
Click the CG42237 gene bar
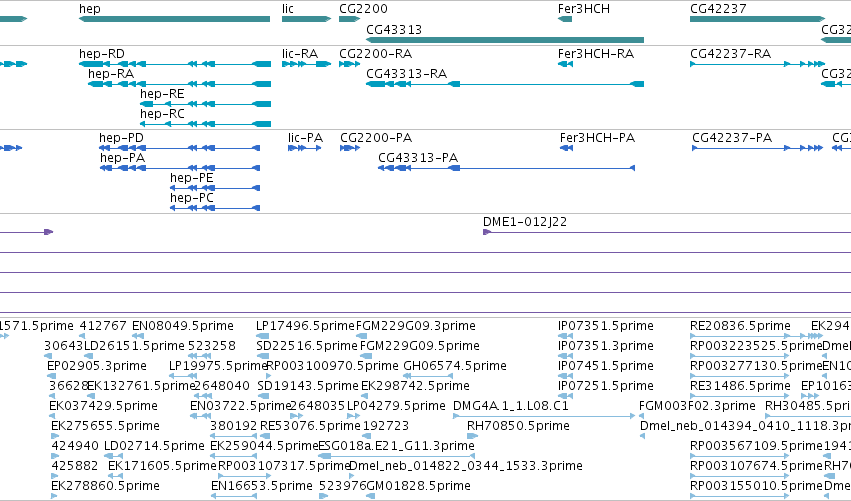[x=758, y=19]
